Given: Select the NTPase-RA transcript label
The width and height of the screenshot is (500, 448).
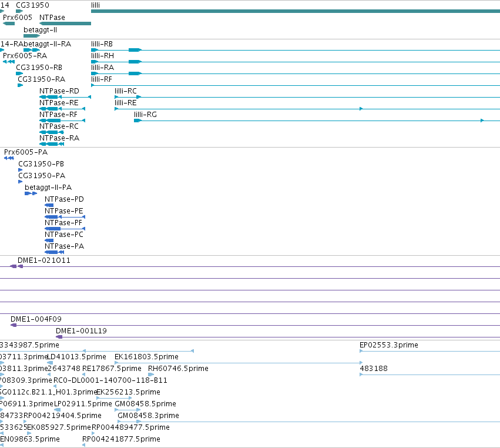Looking at the screenshot, I should [59, 138].
